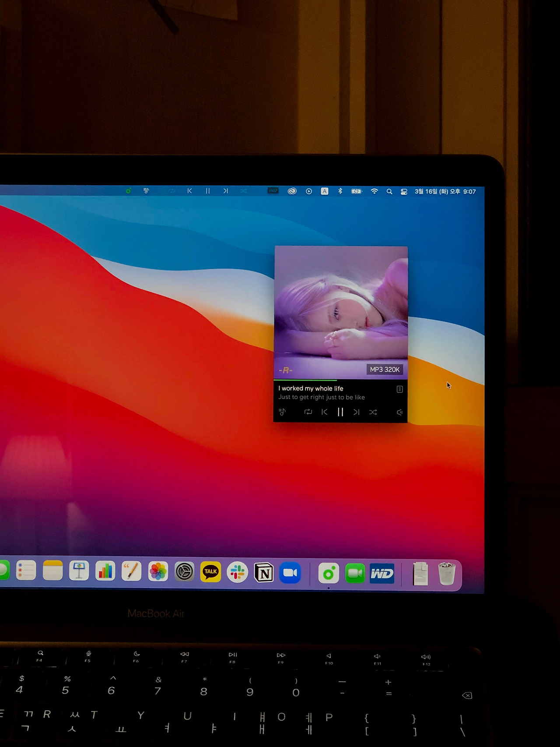Viewport: 560px width, 747px height.
Task: Skip to next track from the menu bar
Action: coord(225,191)
